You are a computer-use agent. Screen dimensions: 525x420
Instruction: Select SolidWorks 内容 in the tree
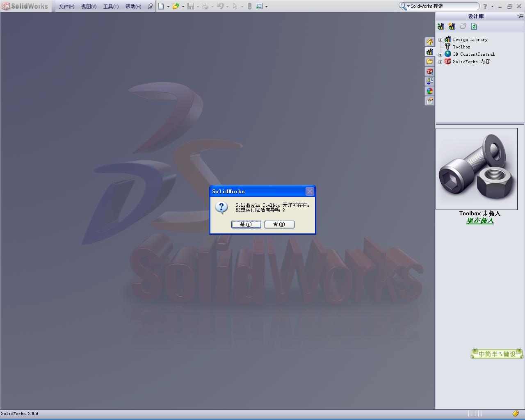[x=471, y=62]
